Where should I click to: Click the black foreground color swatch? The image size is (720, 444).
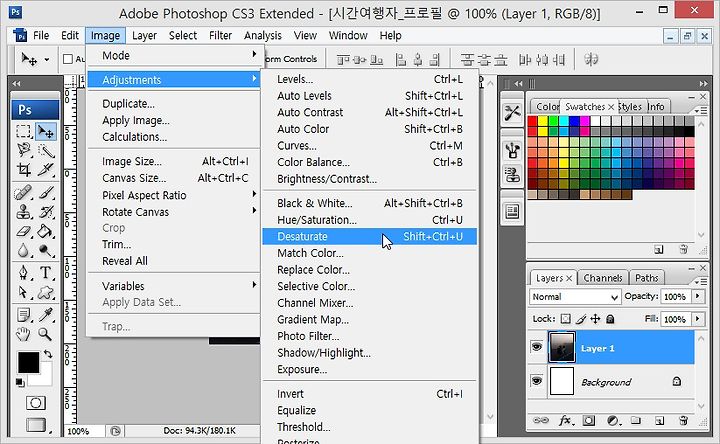pyautogui.click(x=28, y=362)
